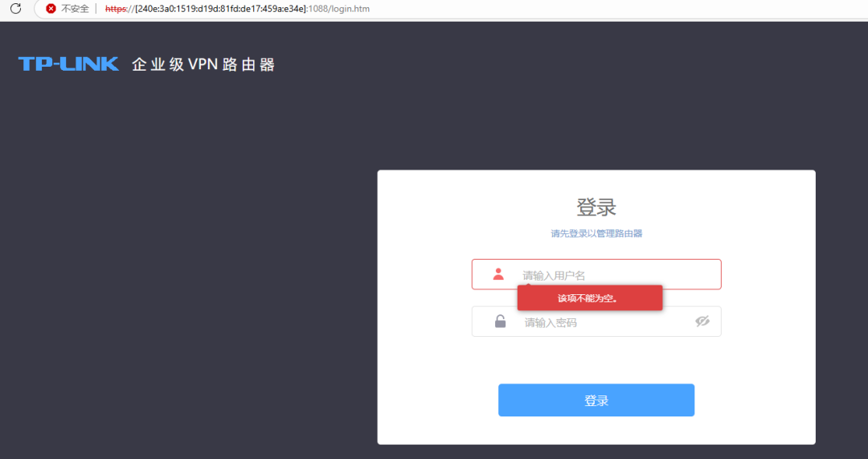Image resolution: width=868 pixels, height=459 pixels.
Task: Dismiss the red 该项不能为空 error tooltip
Action: click(x=590, y=298)
